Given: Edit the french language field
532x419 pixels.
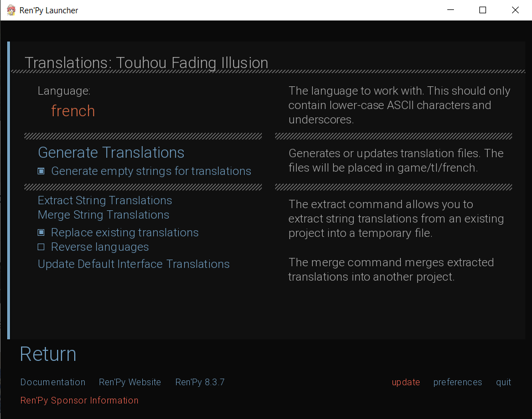Looking at the screenshot, I should pos(73,111).
